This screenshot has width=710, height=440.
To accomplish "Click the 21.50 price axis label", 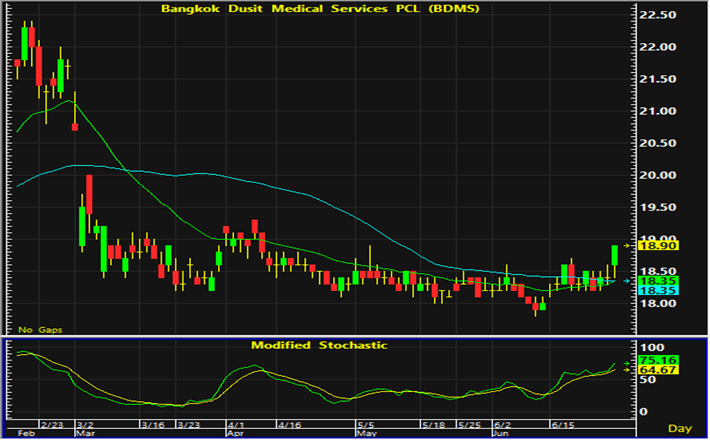I will (657, 79).
